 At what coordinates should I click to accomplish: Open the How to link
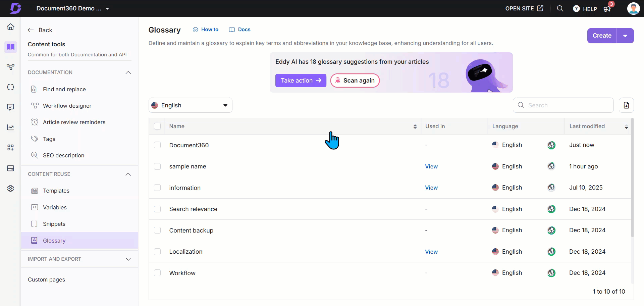click(x=206, y=30)
